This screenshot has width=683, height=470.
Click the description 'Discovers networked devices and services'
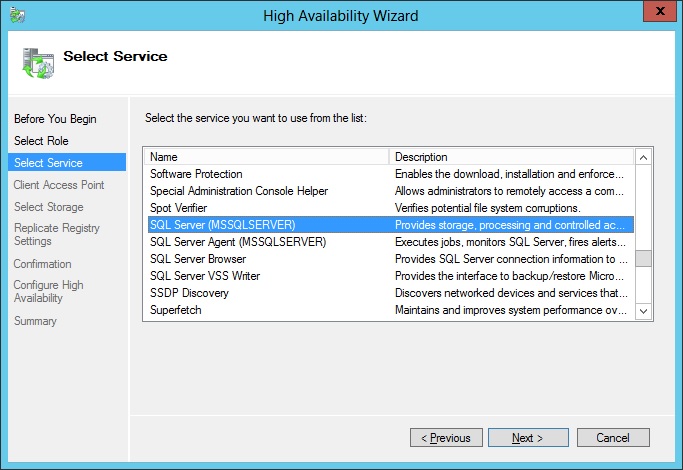(x=511, y=293)
